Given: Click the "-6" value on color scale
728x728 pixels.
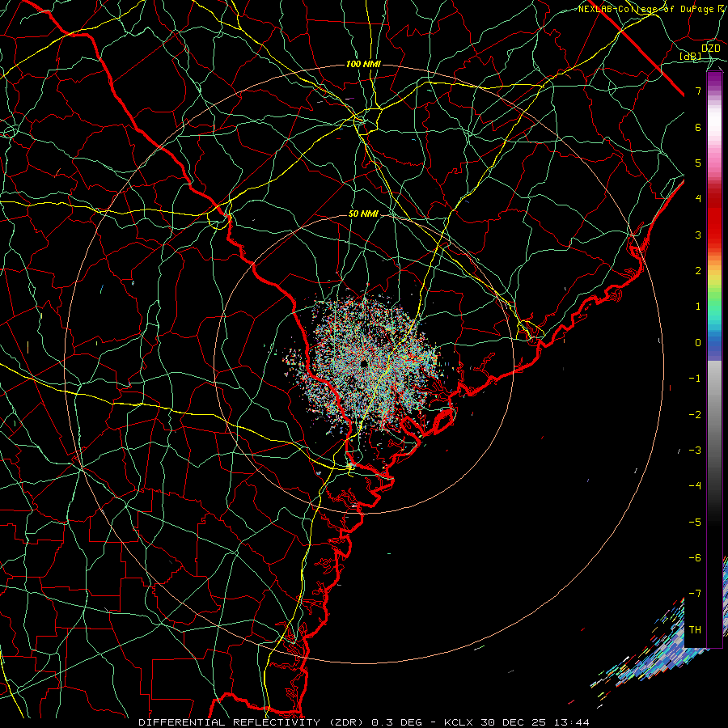Looking at the screenshot, I should click(x=695, y=558).
